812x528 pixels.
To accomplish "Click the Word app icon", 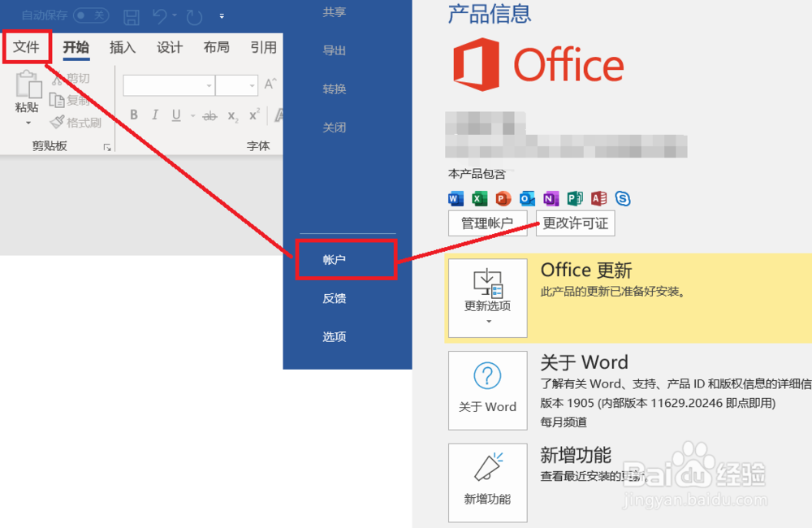I will pos(456,198).
